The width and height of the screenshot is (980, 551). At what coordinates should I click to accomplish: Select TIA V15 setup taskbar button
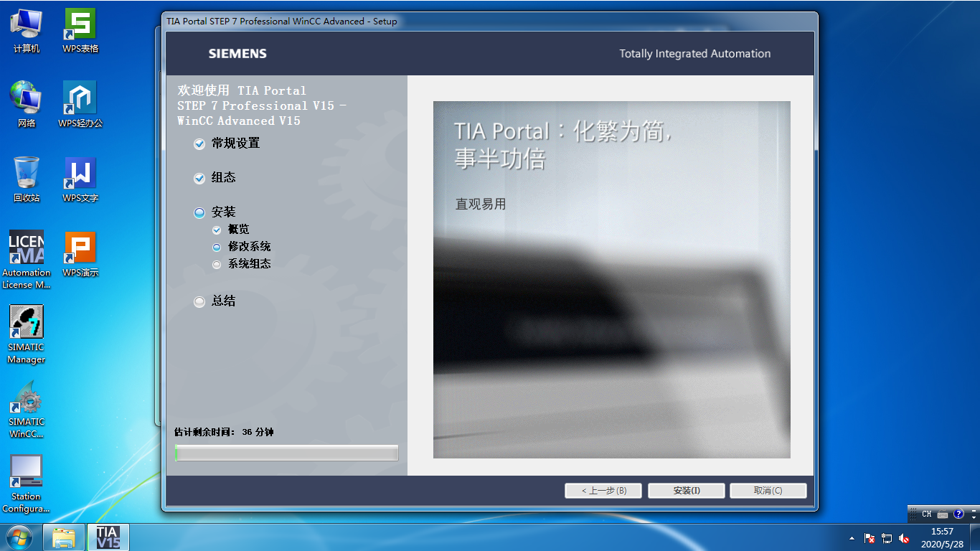tap(108, 537)
